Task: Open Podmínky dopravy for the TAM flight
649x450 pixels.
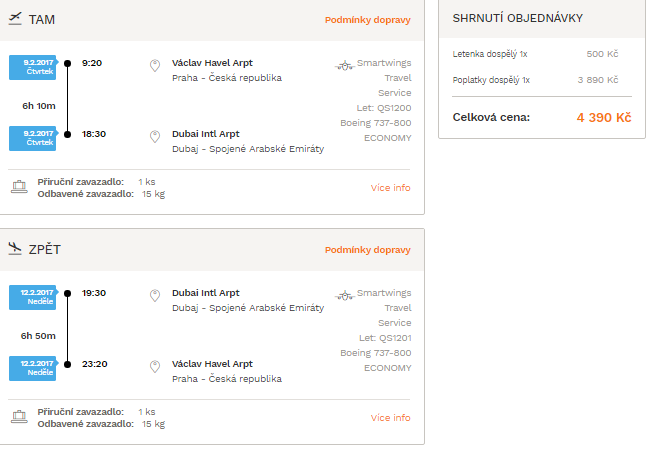Action: 368,20
